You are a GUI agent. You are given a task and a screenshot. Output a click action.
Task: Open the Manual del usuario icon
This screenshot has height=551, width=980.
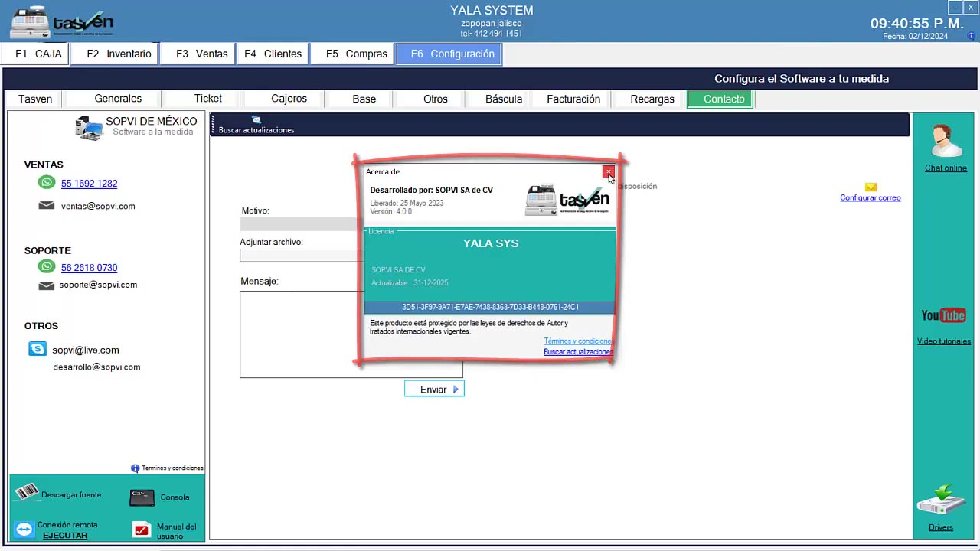[x=142, y=530]
